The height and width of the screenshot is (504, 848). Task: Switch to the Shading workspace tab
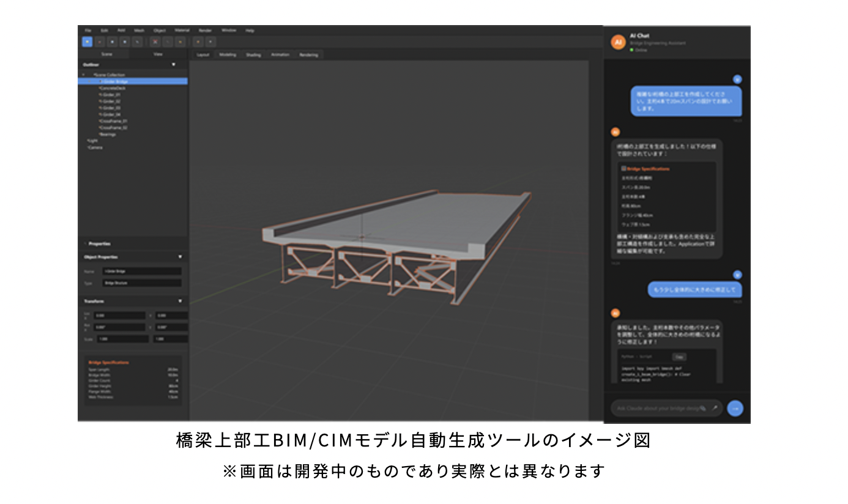[253, 54]
